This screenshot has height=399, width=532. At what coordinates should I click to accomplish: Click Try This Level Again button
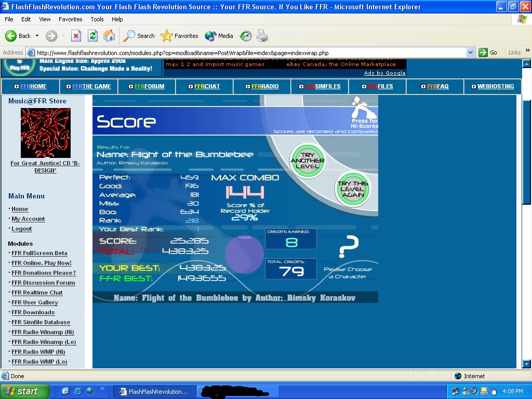tap(353, 189)
